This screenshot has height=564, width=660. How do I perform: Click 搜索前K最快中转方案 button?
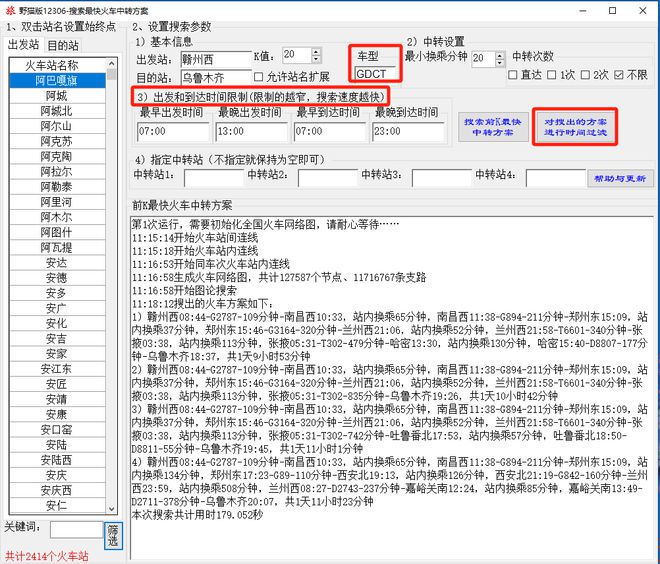pos(493,127)
